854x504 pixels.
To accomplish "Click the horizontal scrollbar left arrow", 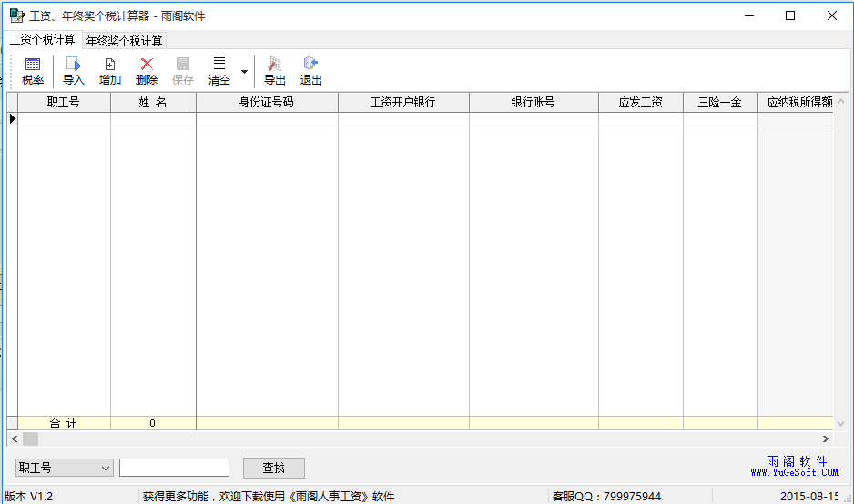I will tap(14, 439).
